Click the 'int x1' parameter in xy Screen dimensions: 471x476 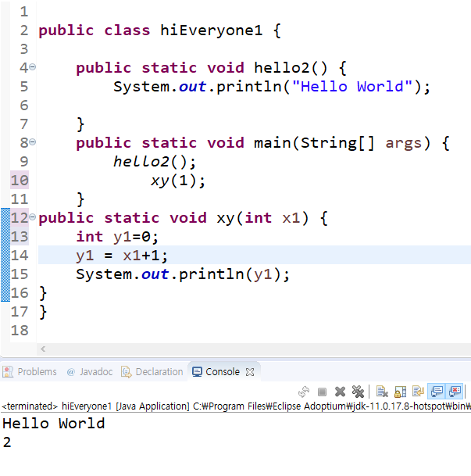[273, 218]
